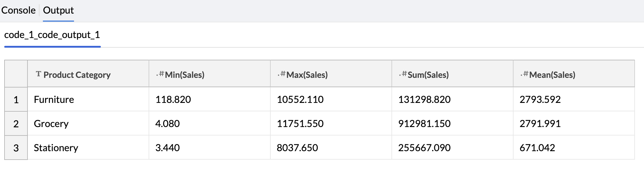The width and height of the screenshot is (644, 175).
Task: Click the text type icon beside Product Category
Action: (38, 74)
